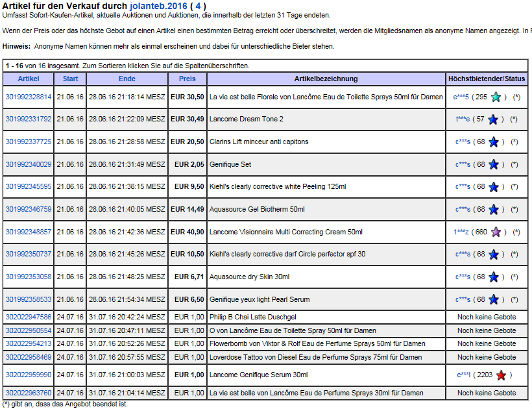Open article 302022947586
532x409 pixels.
click(29, 317)
